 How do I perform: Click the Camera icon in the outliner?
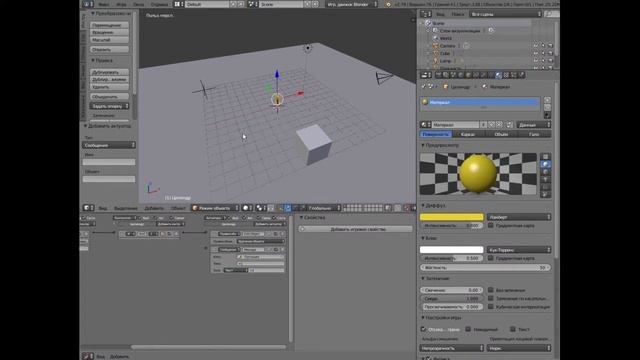click(x=436, y=46)
